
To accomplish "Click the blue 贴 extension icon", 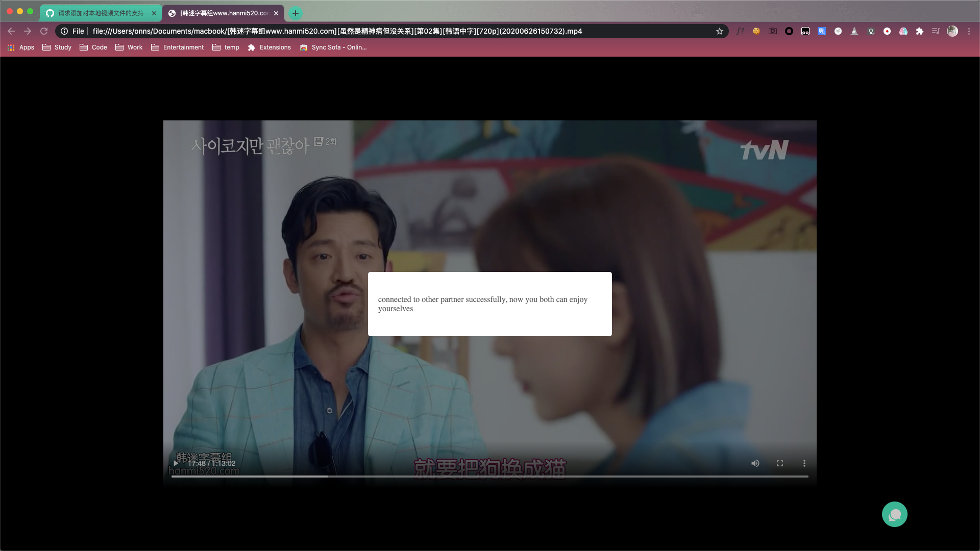I will click(x=822, y=31).
